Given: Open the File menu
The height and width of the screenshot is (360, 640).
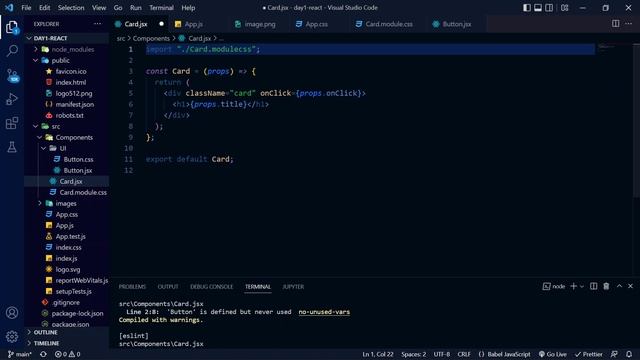Looking at the screenshot, I should (x=26, y=8).
